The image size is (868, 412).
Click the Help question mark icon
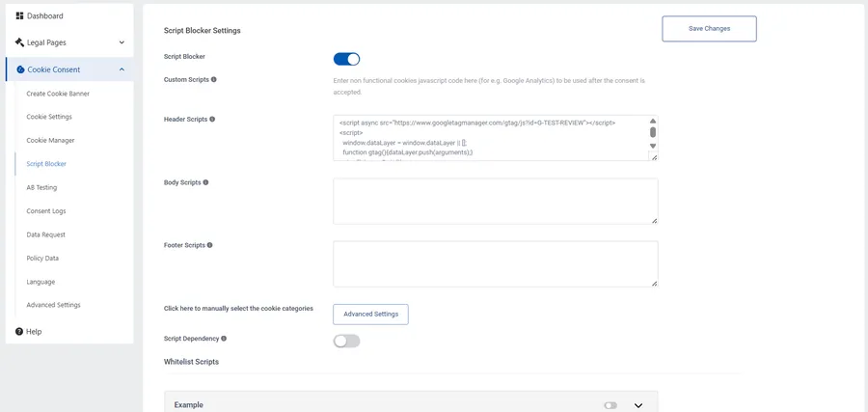point(19,332)
